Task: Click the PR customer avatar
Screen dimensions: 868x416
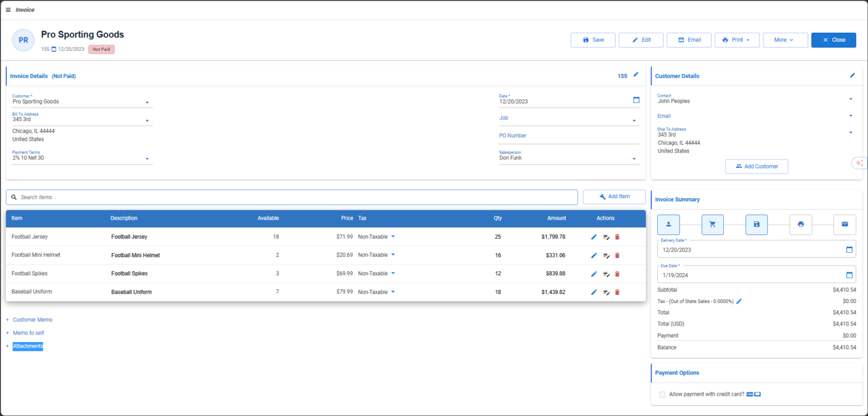Action: (23, 40)
